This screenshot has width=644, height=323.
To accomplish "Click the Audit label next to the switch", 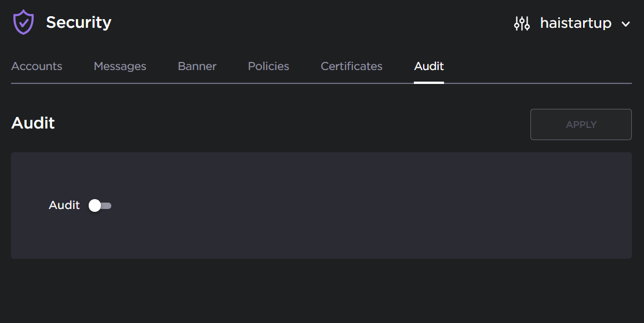I will coord(64,205).
